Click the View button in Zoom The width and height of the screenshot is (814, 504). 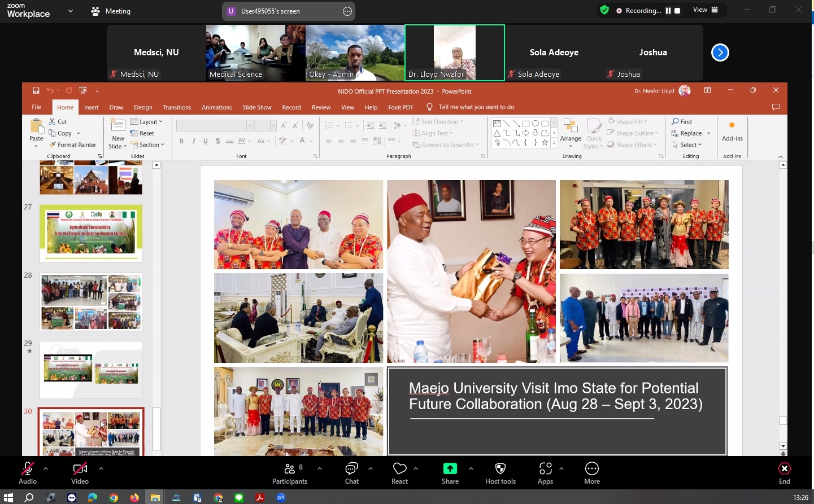(705, 10)
